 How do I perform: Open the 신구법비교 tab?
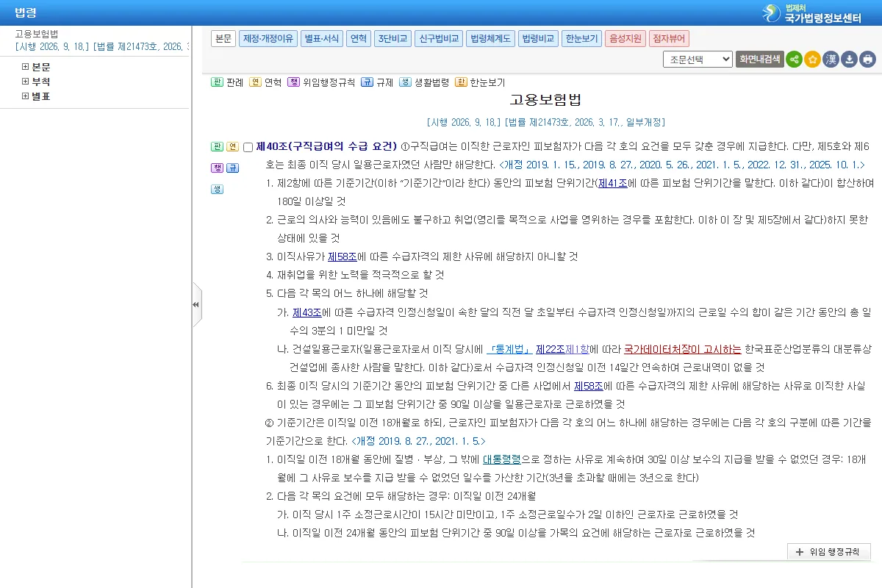point(439,39)
